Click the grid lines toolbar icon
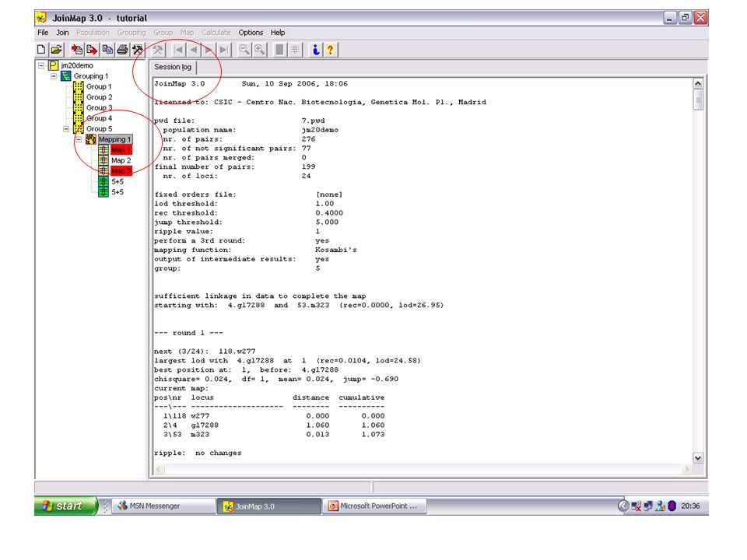The image size is (747, 560). tap(296, 50)
